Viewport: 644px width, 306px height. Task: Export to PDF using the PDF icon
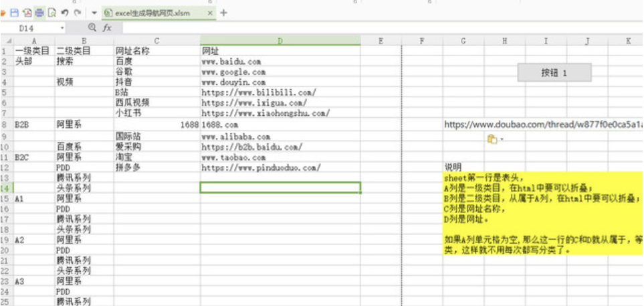(x=27, y=13)
